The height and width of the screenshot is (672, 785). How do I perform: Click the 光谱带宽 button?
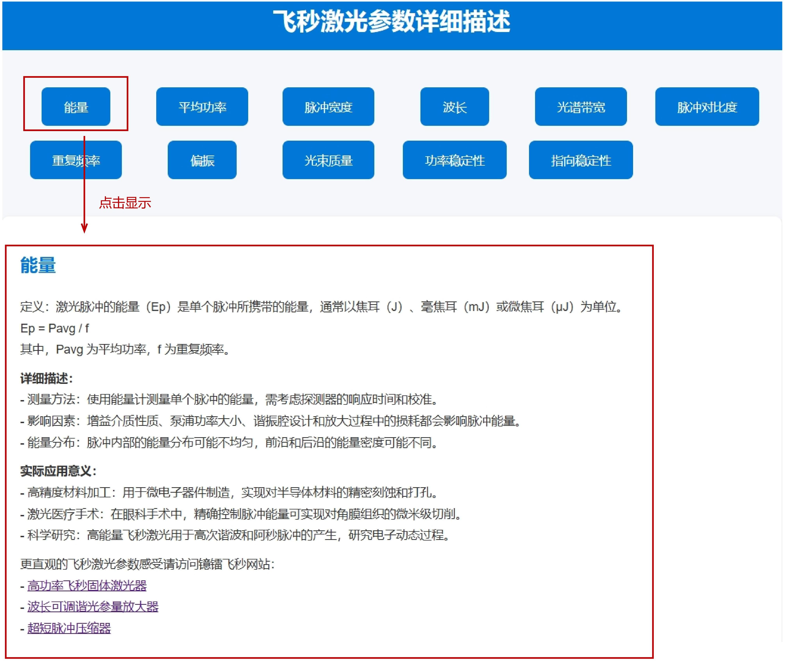(x=581, y=106)
